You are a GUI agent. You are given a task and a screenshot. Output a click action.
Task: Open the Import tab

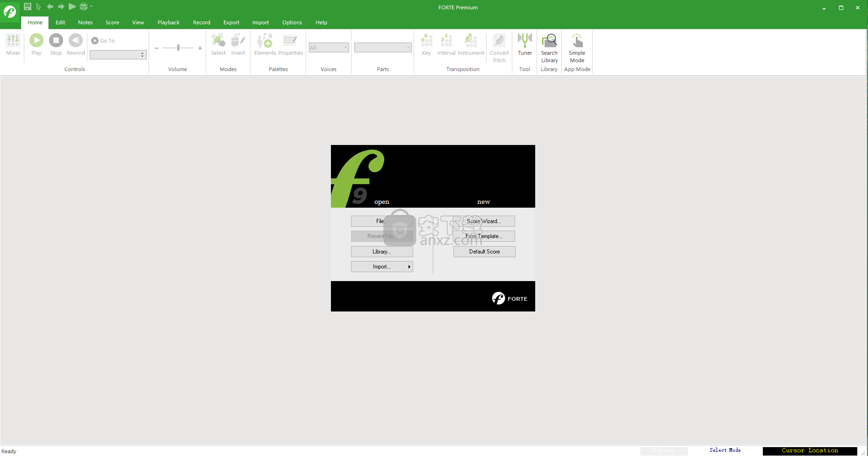[260, 22]
